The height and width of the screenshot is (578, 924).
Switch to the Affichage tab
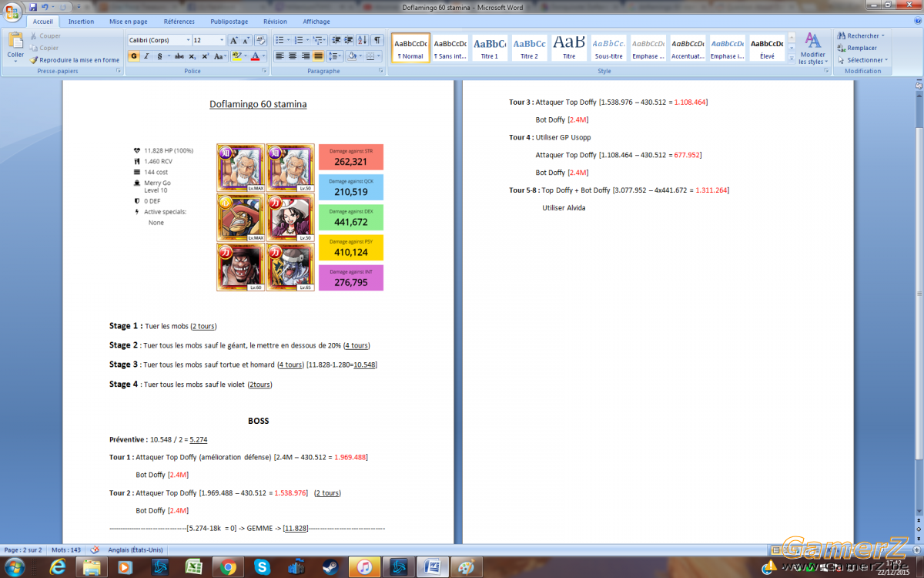click(316, 22)
